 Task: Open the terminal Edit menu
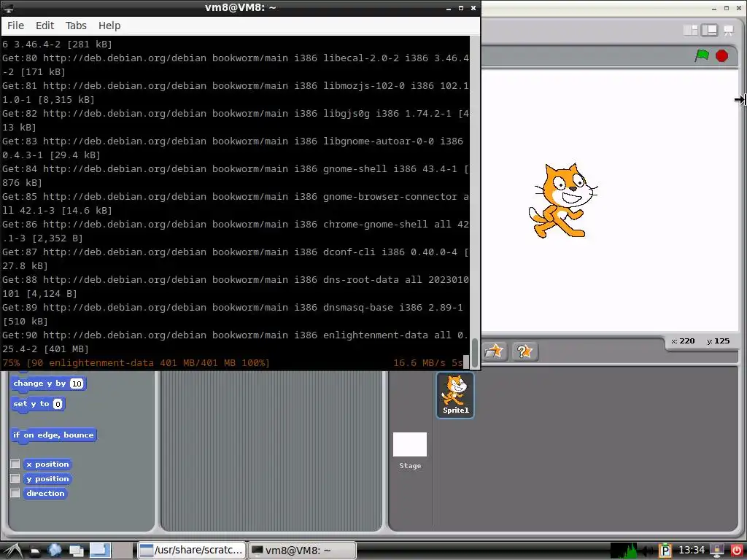[x=44, y=26]
